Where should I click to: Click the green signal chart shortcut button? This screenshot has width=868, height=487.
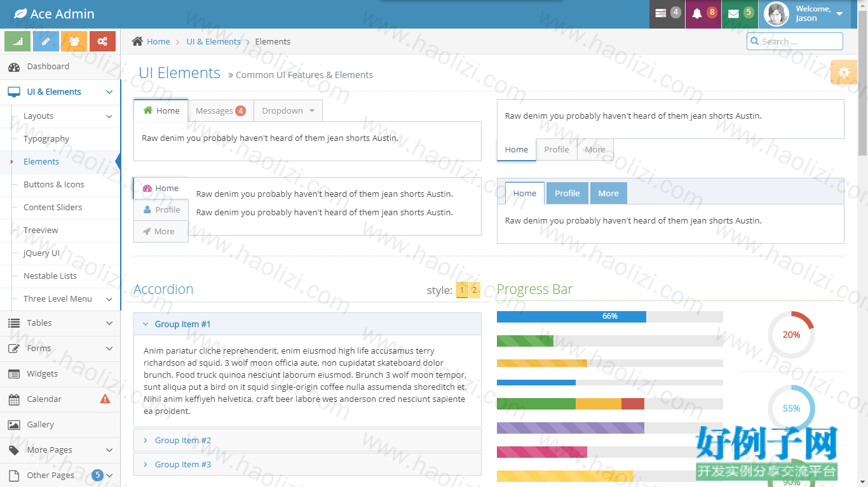[18, 41]
